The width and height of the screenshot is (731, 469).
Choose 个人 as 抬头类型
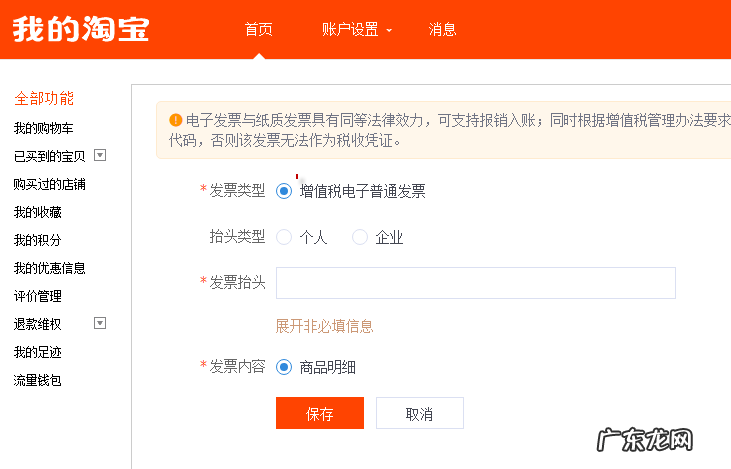coord(284,237)
